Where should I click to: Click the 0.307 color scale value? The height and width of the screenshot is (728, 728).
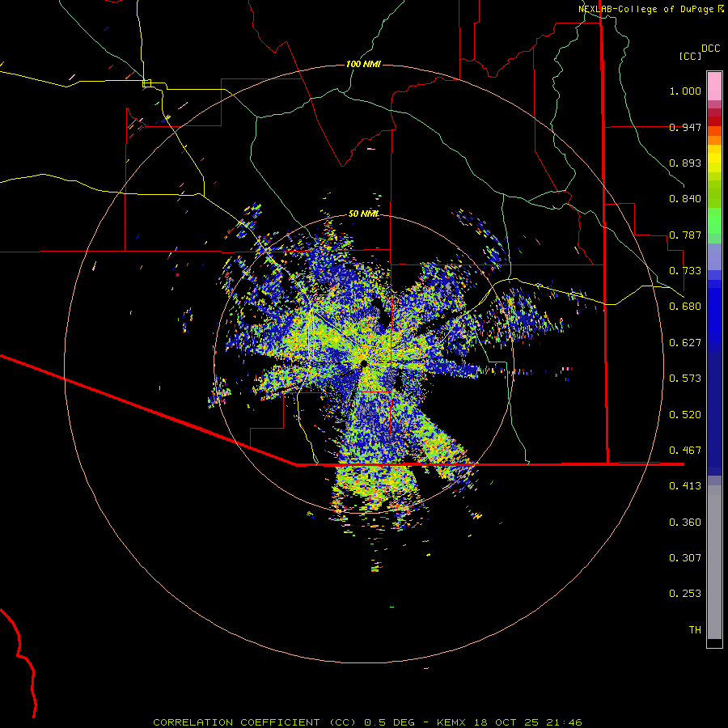tap(685, 558)
